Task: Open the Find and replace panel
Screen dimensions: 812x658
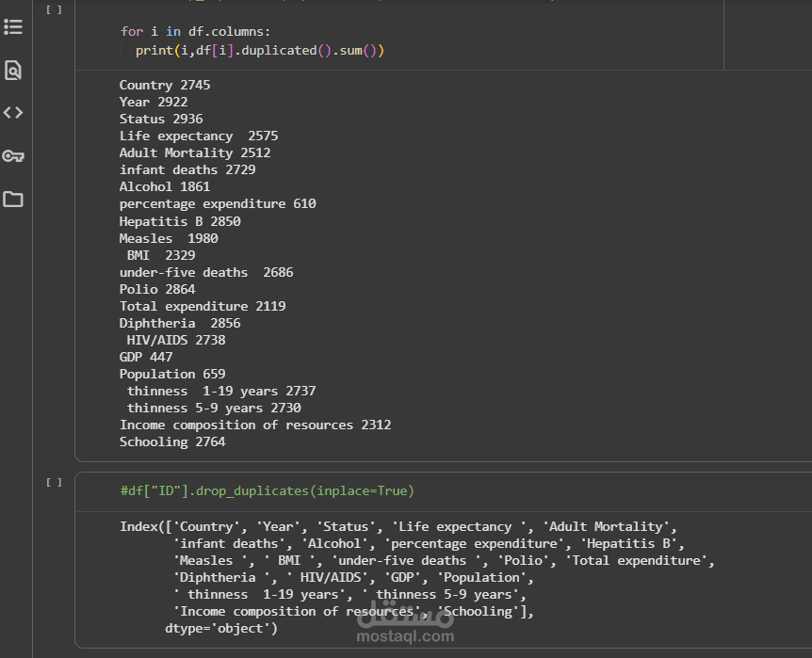Action: (13, 70)
